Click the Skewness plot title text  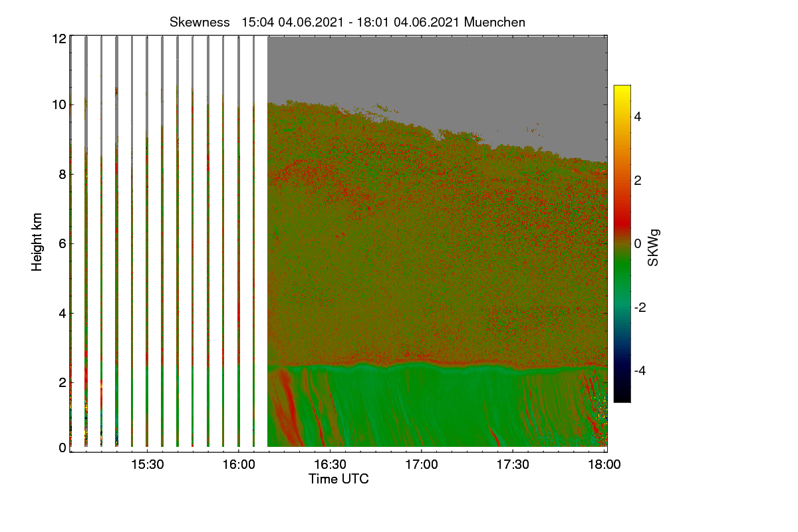point(347,22)
